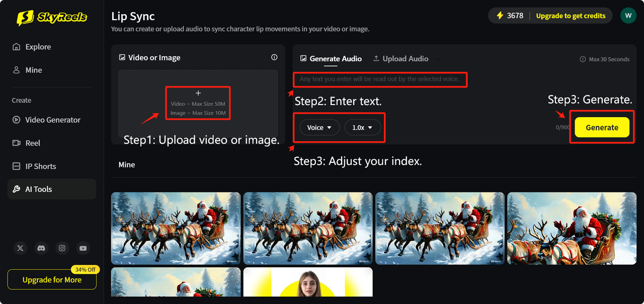Click Upgrade to get credits link
Screen dimensions: 644x304
click(571, 16)
